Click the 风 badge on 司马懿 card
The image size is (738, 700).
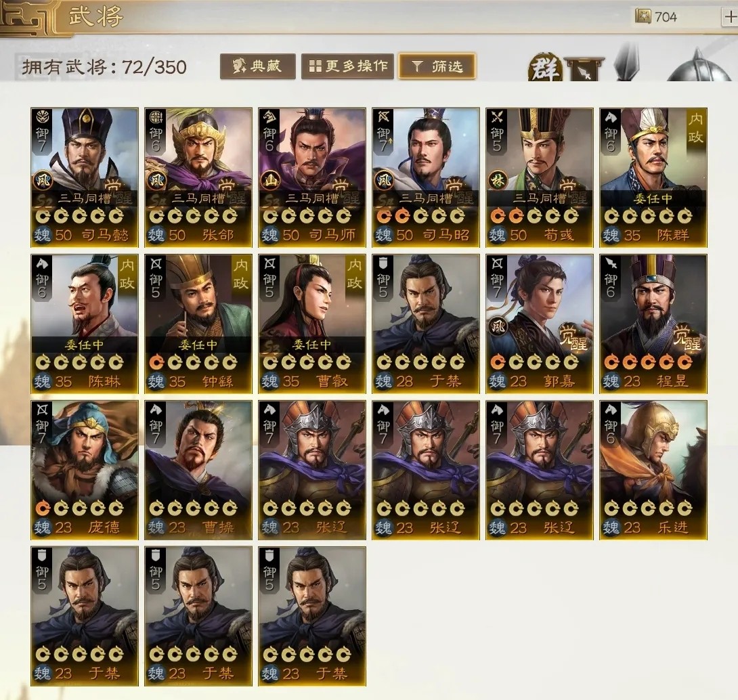tap(43, 180)
